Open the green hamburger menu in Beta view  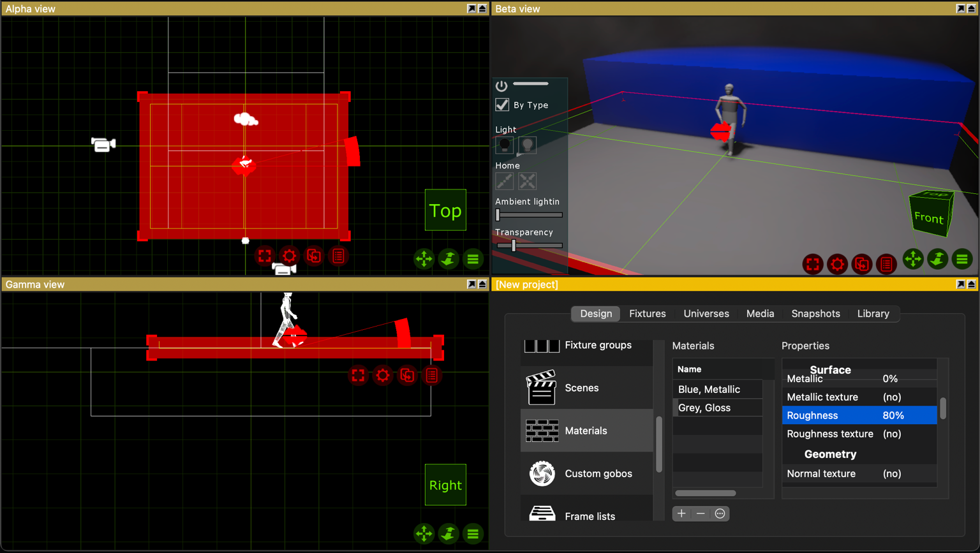tap(962, 259)
